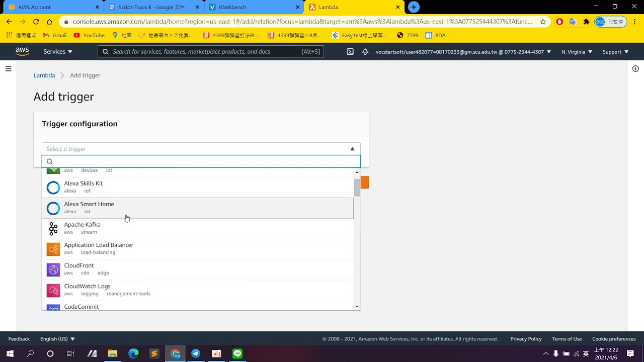644x362 pixels.
Task: Select the Alexa Skills Kit icon
Action: click(53, 188)
